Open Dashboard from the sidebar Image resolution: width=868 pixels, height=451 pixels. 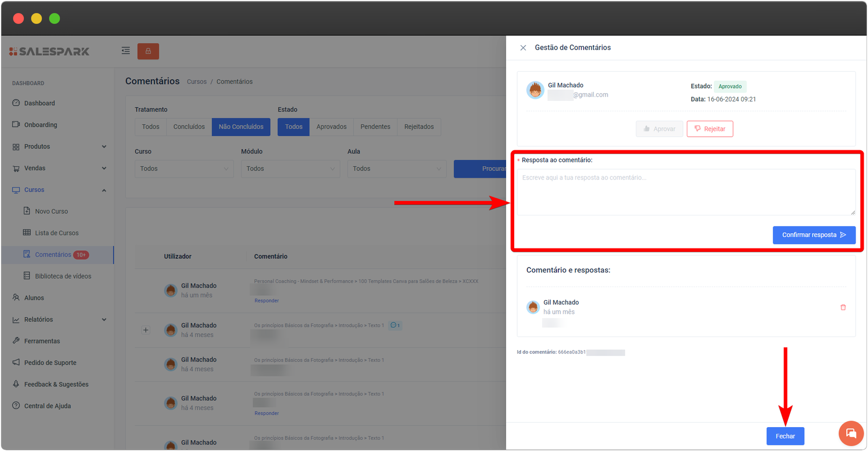pos(39,103)
